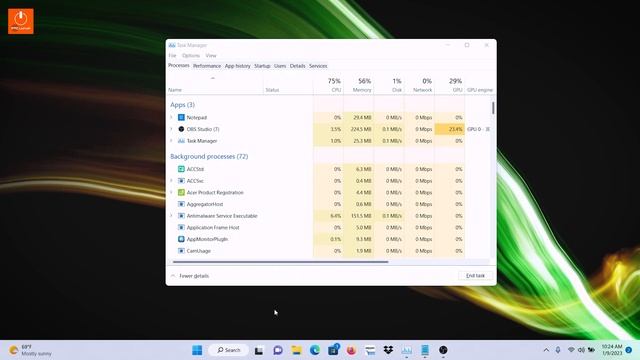Click the orange power icon on desktop

[21, 21]
